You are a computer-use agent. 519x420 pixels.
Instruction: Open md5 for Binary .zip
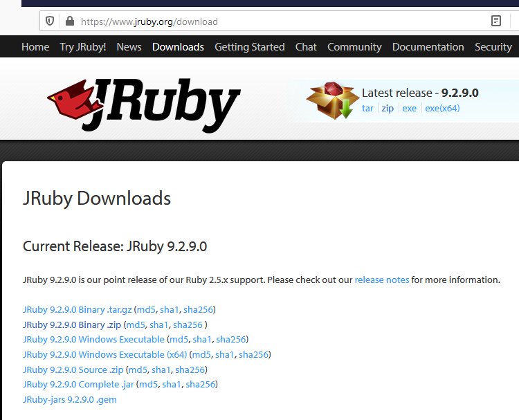point(136,325)
